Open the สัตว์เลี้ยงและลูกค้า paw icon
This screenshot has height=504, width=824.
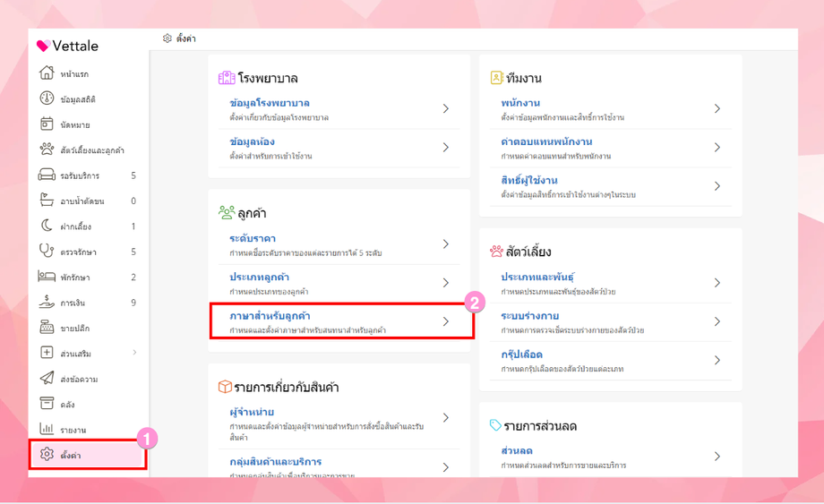[47, 149]
